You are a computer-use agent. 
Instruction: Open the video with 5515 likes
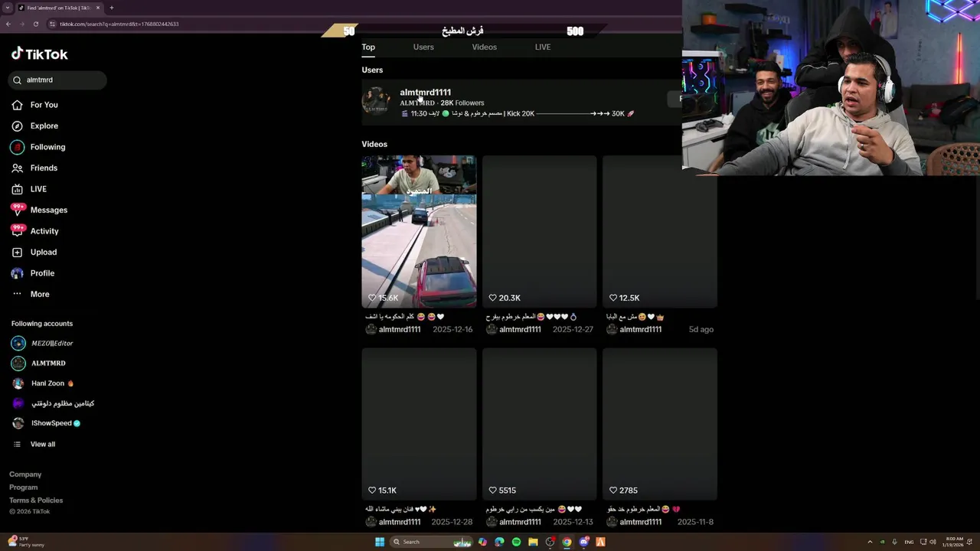(x=539, y=424)
